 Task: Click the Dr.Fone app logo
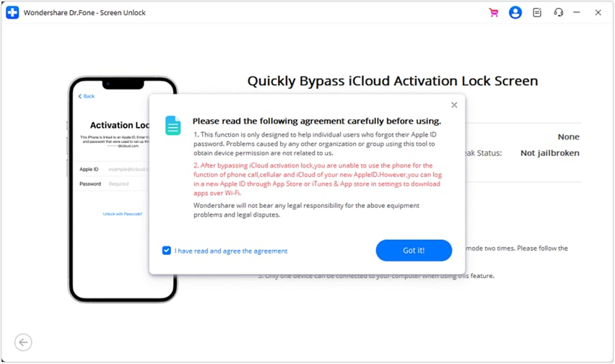[x=13, y=13]
